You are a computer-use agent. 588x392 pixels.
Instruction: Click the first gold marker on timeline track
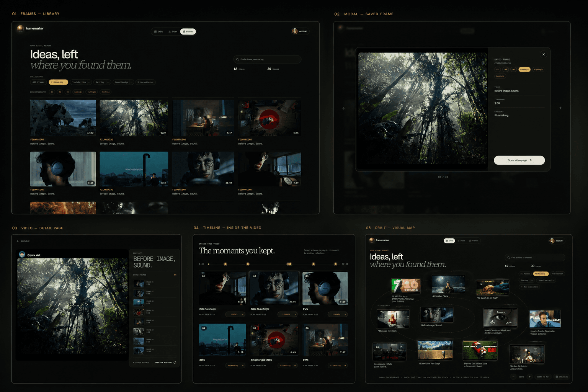click(x=225, y=264)
